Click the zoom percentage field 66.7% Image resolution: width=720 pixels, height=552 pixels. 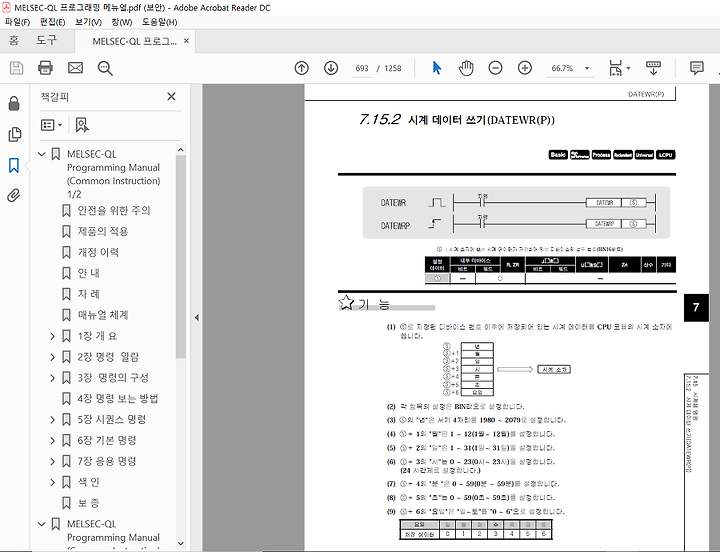562,68
